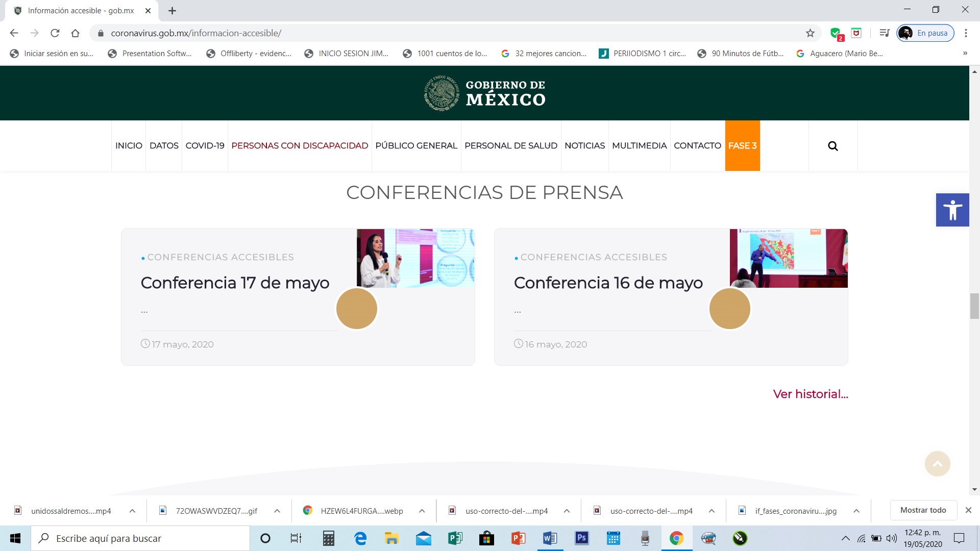Select the DATOS navigation item
This screenshot has height=551, width=980.
click(x=164, y=145)
